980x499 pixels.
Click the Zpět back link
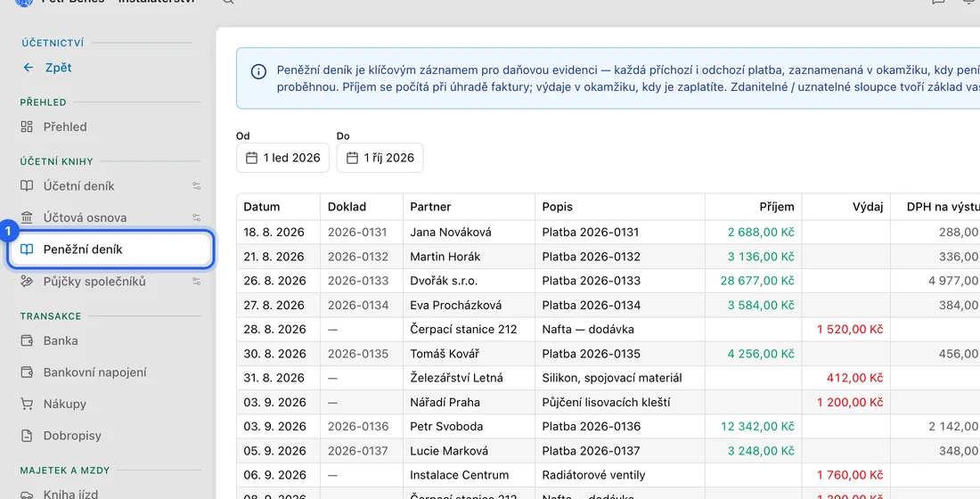tap(58, 68)
